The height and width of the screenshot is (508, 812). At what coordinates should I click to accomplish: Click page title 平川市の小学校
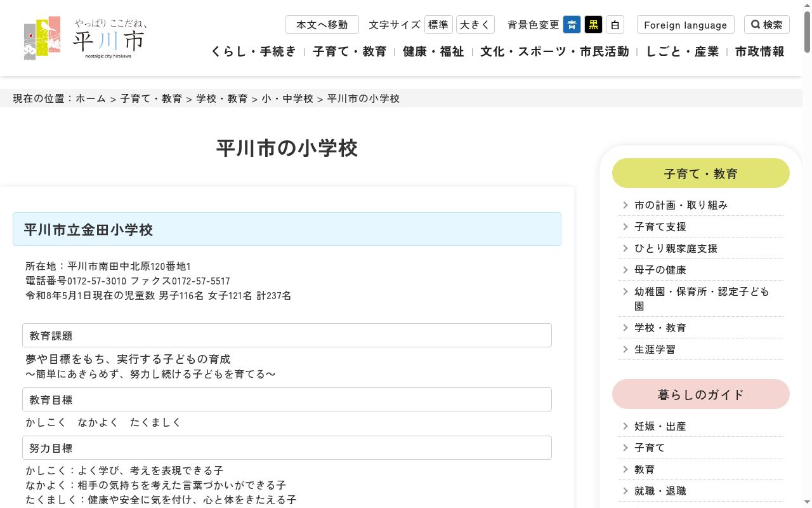(287, 148)
